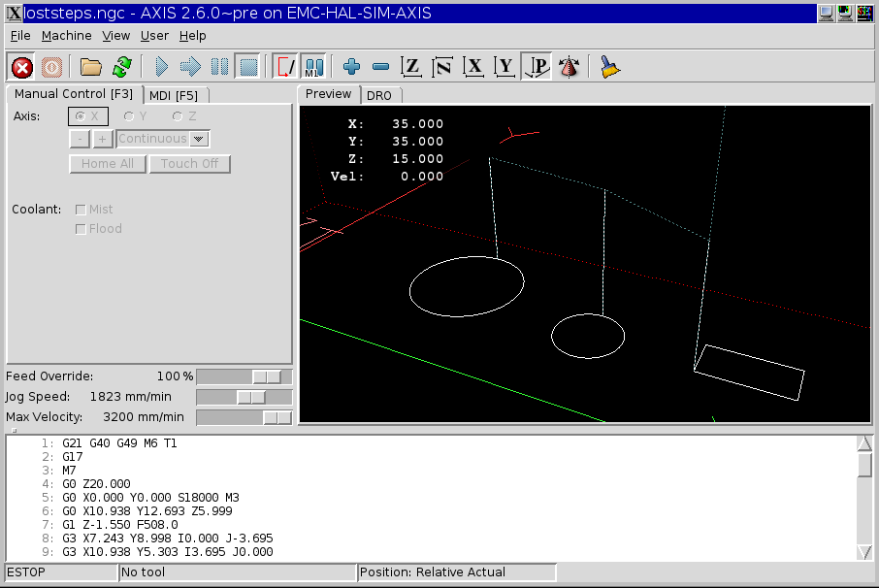Switch to perspective view P icon
The image size is (879, 588).
(537, 67)
